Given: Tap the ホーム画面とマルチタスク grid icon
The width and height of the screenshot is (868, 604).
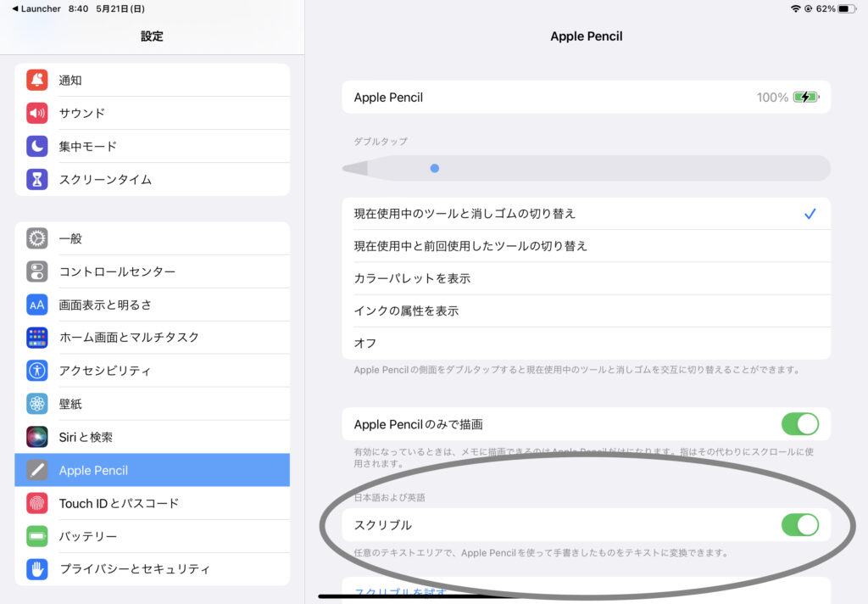Looking at the screenshot, I should coord(37,338).
